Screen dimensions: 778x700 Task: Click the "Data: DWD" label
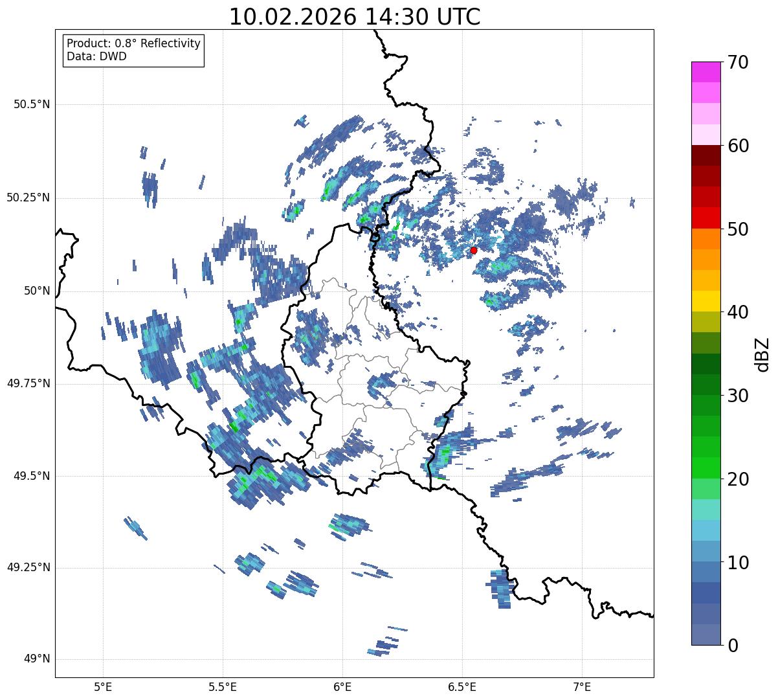[x=96, y=56]
